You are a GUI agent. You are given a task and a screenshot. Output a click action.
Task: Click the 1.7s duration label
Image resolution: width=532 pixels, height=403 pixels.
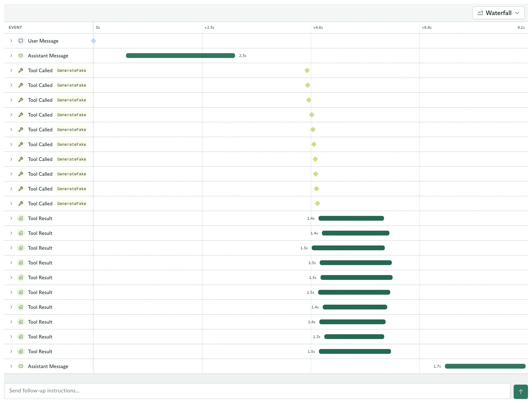(x=437, y=366)
